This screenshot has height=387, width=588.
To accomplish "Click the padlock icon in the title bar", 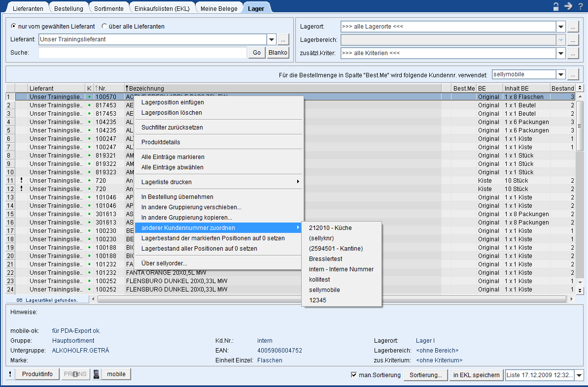I will click(556, 6).
